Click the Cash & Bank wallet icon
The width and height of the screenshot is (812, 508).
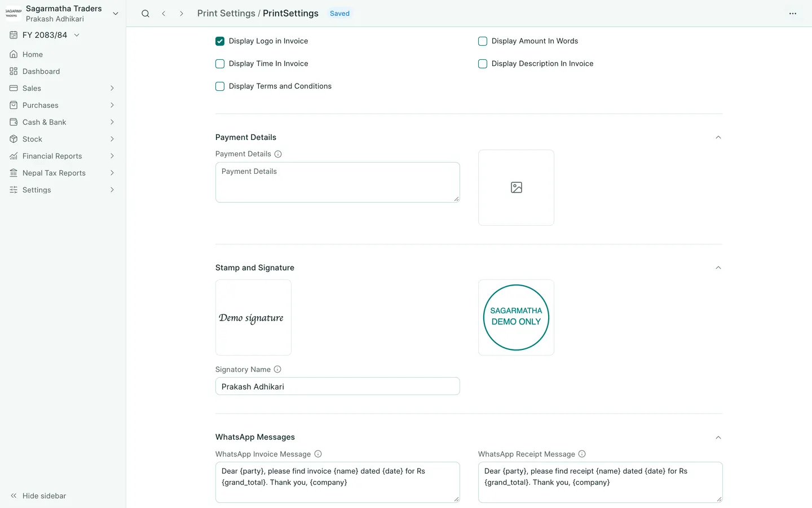(14, 122)
